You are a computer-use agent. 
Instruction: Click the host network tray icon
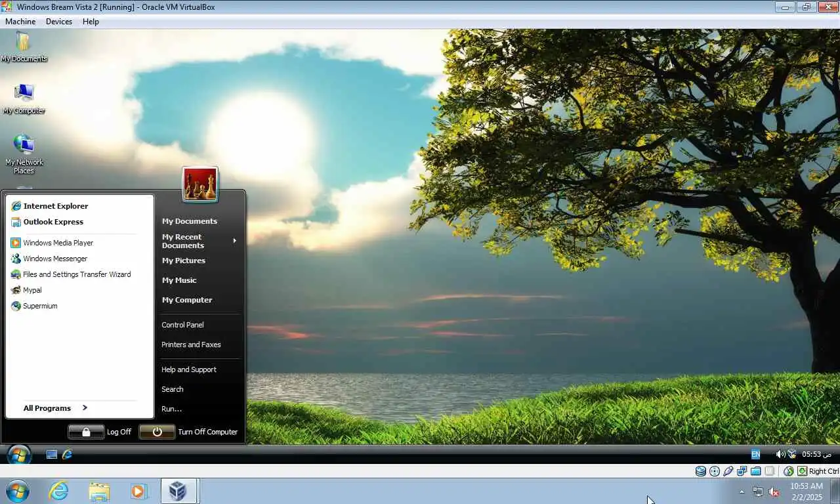point(758,492)
